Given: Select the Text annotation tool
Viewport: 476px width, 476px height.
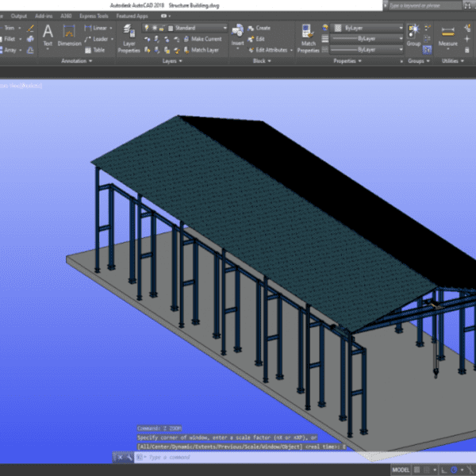Looking at the screenshot, I should [x=47, y=33].
